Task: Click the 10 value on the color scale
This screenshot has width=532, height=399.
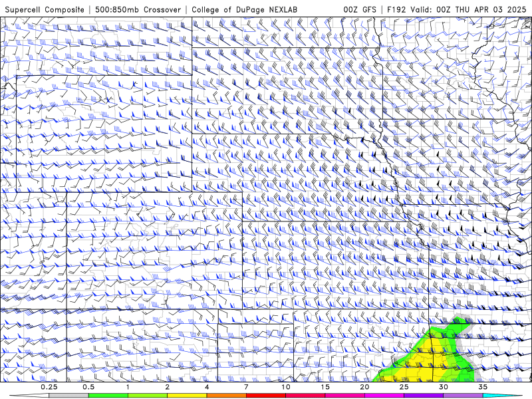Action: click(x=286, y=387)
